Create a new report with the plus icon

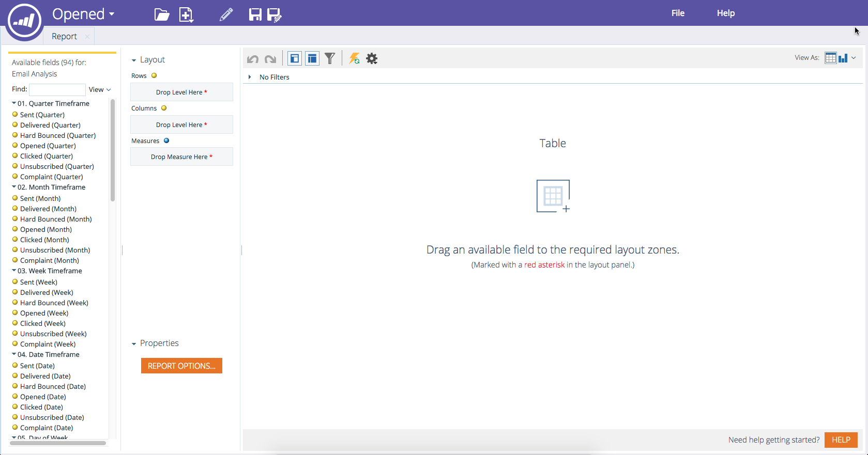click(186, 15)
